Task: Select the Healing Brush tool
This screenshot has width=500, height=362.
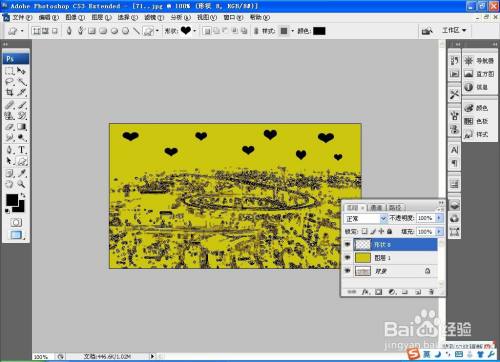Action: tap(9, 105)
